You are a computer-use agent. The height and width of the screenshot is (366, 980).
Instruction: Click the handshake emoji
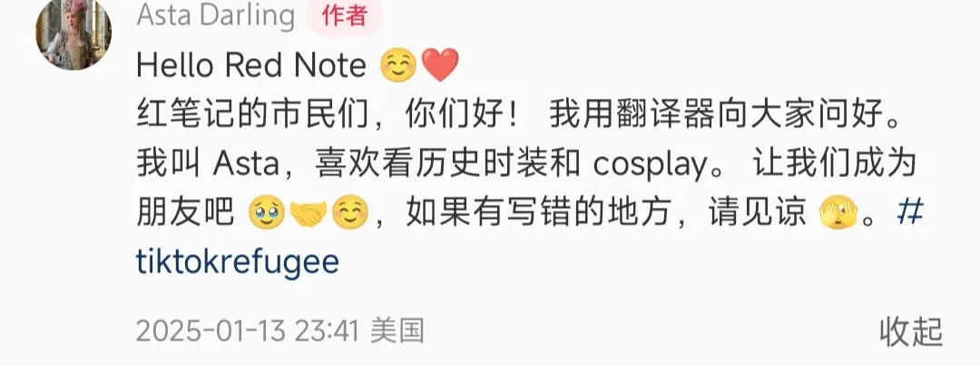(309, 215)
